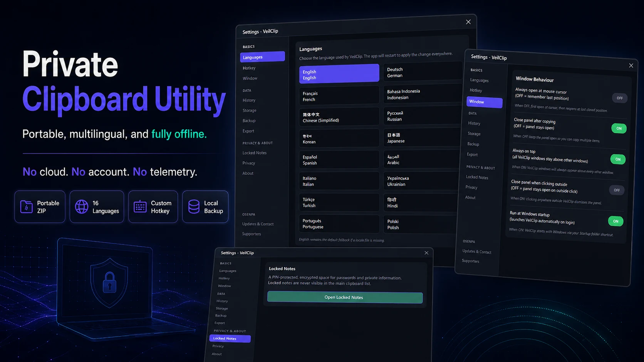Select Korean language option
The height and width of the screenshot is (362, 644).
(339, 138)
